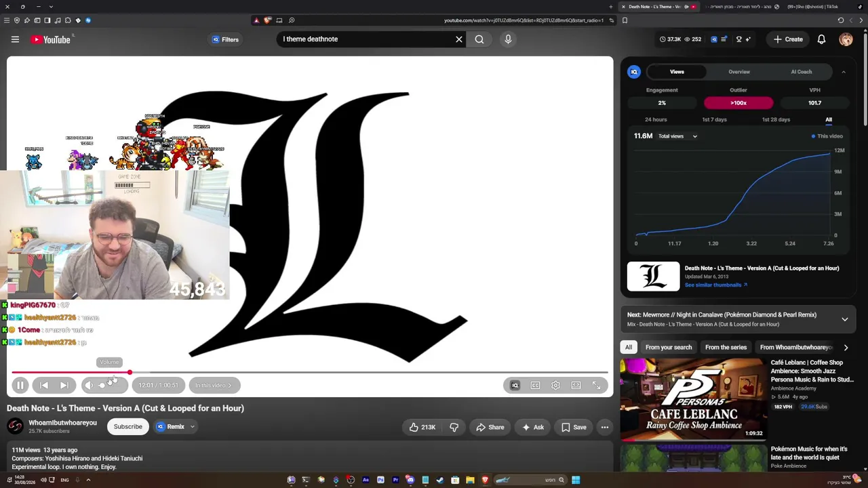Go to the YouTube home logo
Screen dimensions: 868x488
click(x=51, y=39)
